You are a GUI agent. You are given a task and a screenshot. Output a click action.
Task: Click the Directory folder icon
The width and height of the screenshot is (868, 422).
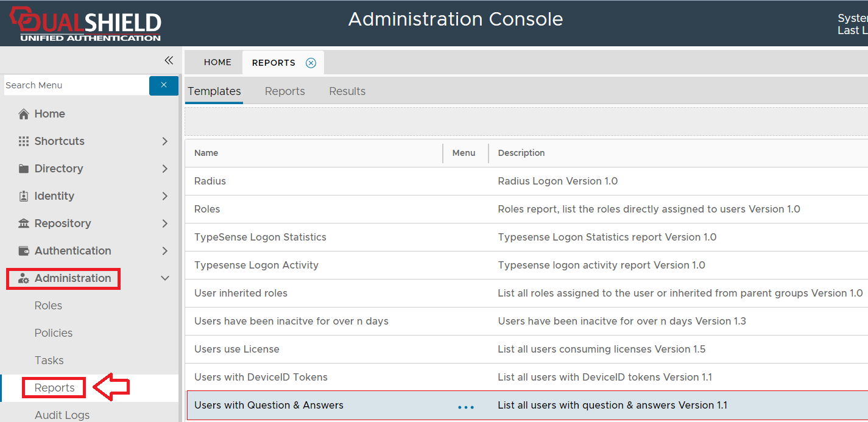(24, 169)
